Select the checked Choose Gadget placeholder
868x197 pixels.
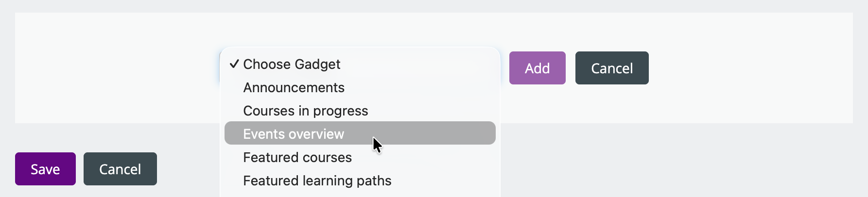point(292,65)
